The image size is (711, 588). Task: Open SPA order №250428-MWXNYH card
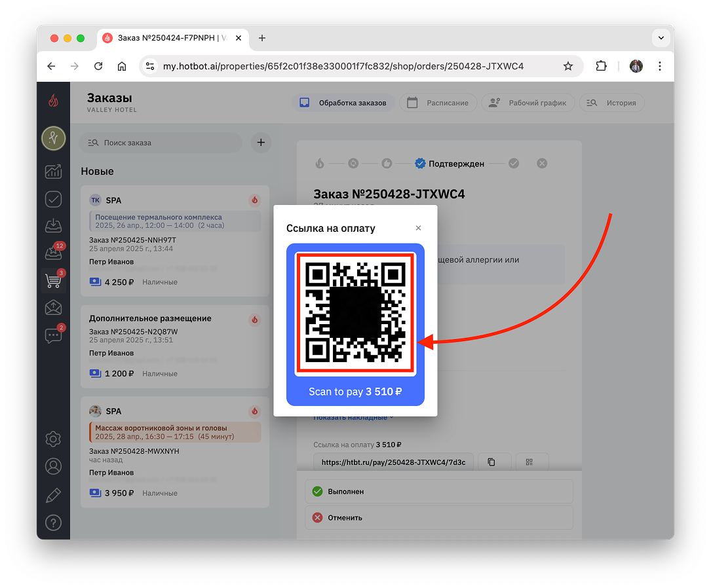(x=175, y=452)
